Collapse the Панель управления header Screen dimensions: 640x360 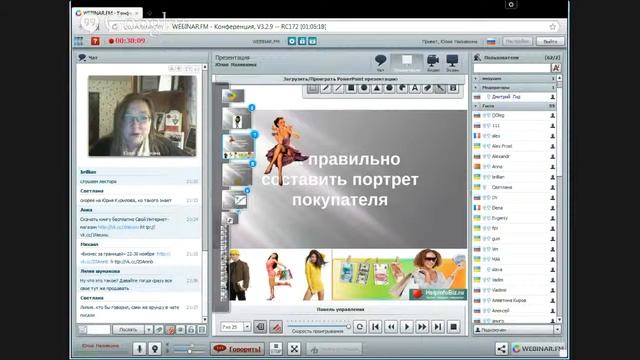340,309
